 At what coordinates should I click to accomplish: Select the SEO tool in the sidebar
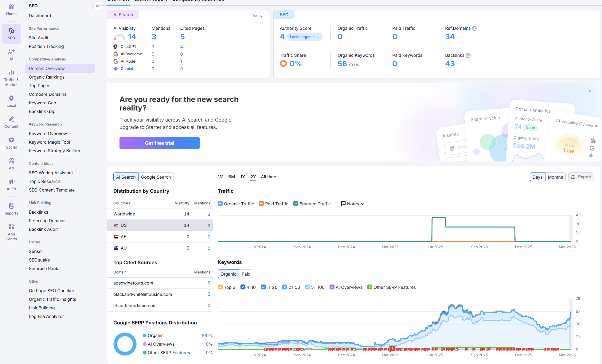click(x=11, y=34)
